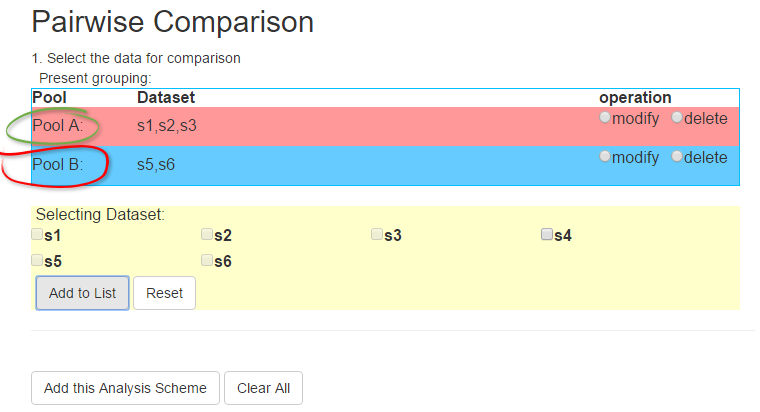This screenshot has width=760, height=412.
Task: Check the s5 dataset checkbox
Action: (37, 260)
